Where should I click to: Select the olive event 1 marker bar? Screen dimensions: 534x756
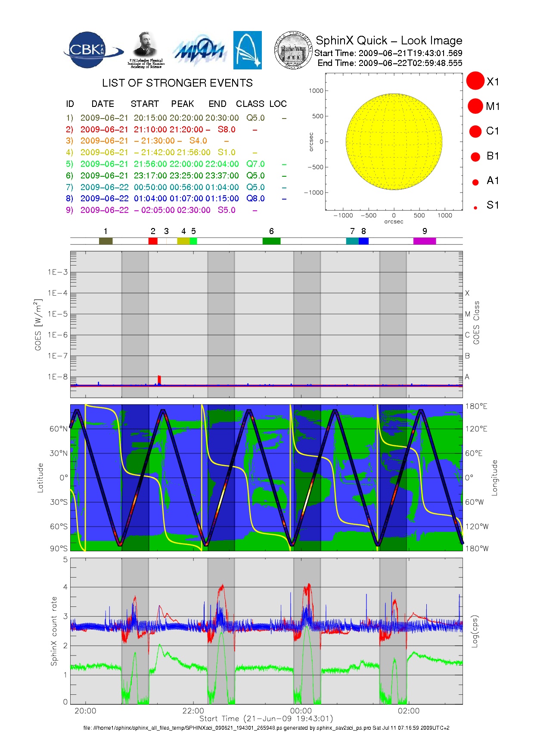(106, 241)
